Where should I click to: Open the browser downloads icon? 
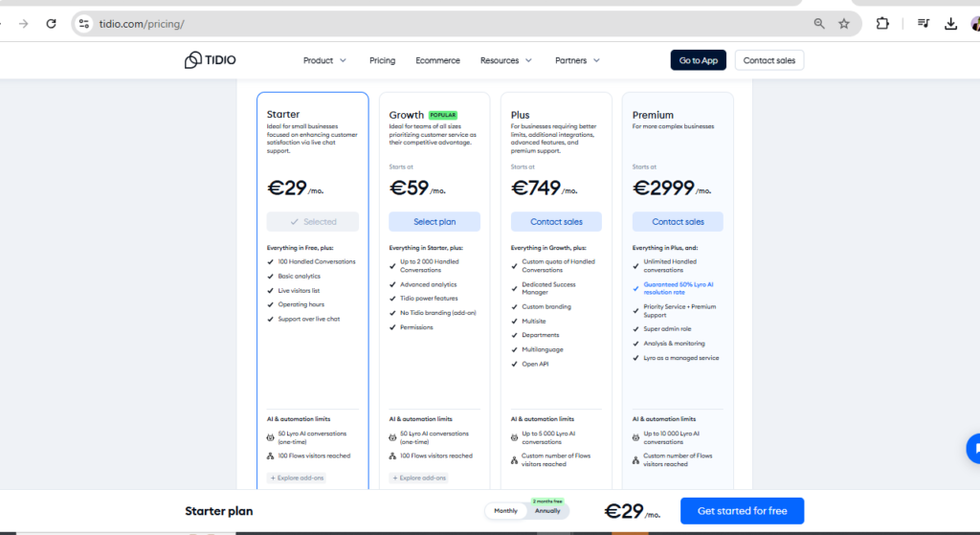click(950, 24)
